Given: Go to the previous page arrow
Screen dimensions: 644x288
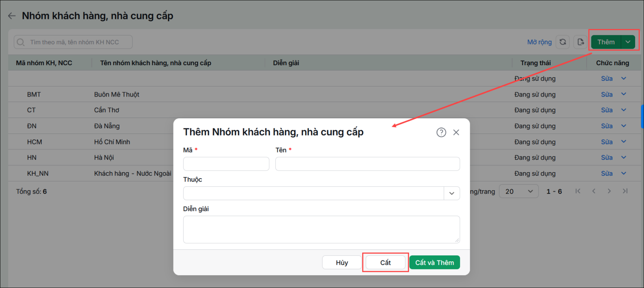Looking at the screenshot, I should click(594, 191).
